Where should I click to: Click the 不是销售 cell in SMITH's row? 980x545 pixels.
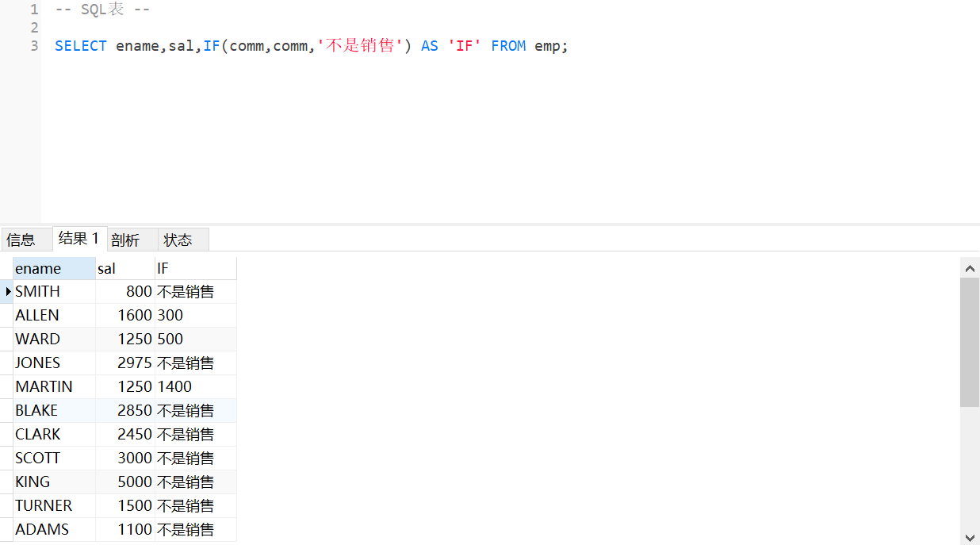pos(195,292)
